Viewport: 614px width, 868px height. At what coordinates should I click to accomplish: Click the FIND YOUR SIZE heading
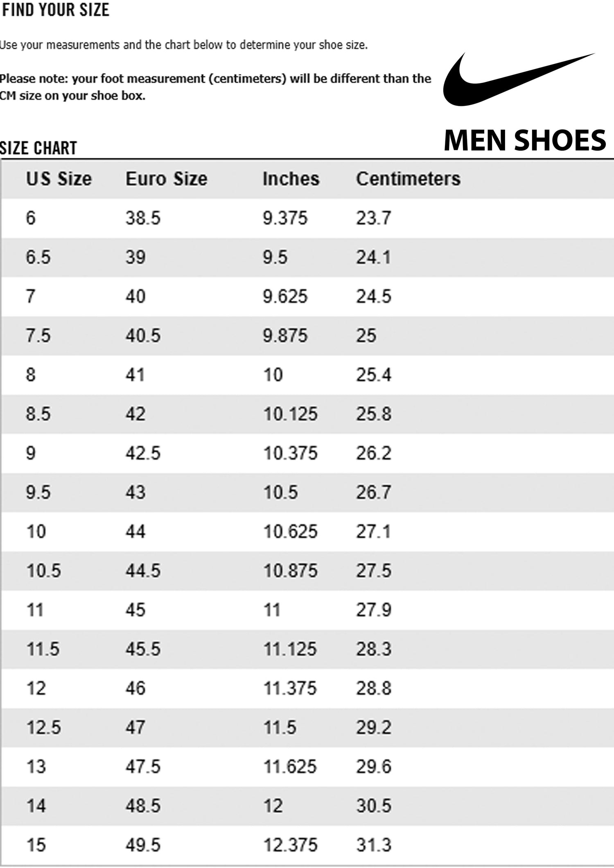click(56, 10)
